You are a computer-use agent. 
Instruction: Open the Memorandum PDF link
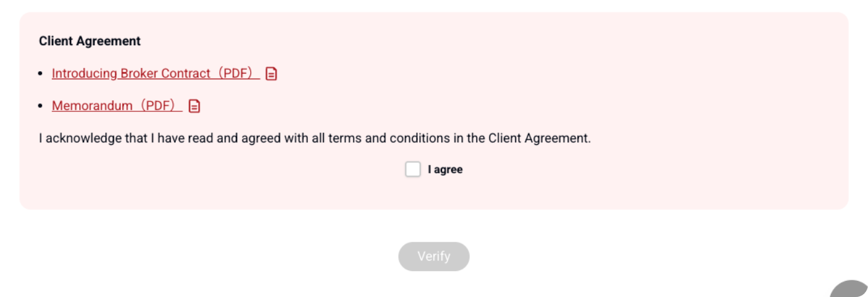click(x=116, y=106)
